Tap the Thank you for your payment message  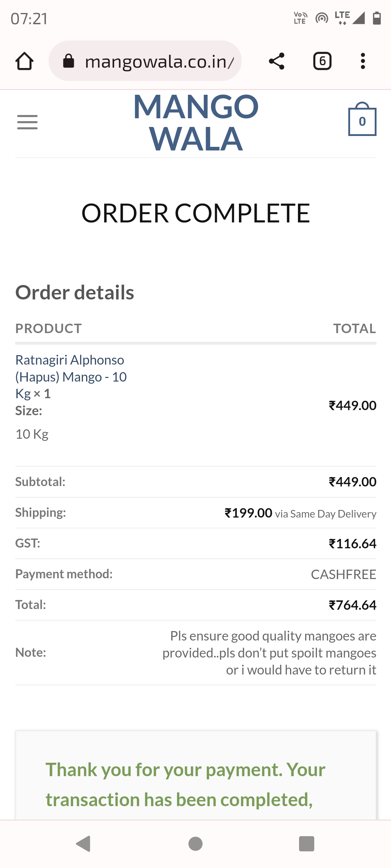pos(185,784)
